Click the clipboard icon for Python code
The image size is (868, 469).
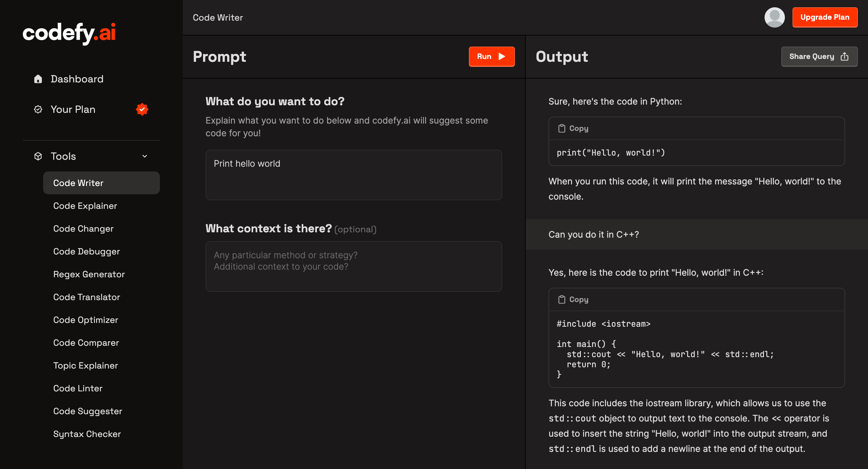tap(561, 128)
